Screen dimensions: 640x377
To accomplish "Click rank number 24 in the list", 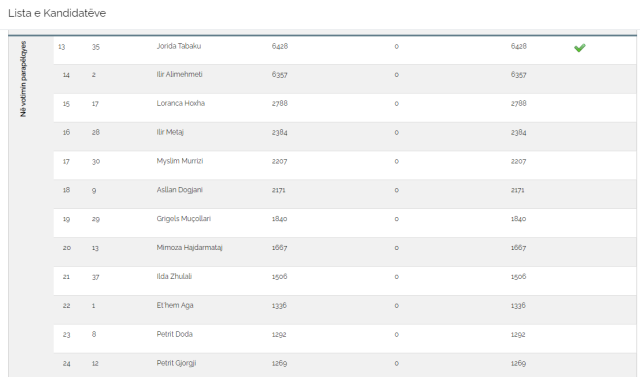I will pos(67,363).
